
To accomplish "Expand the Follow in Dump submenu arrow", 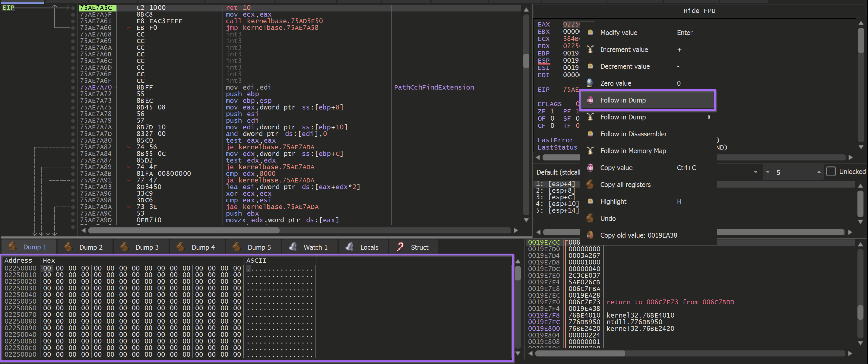I will (709, 117).
